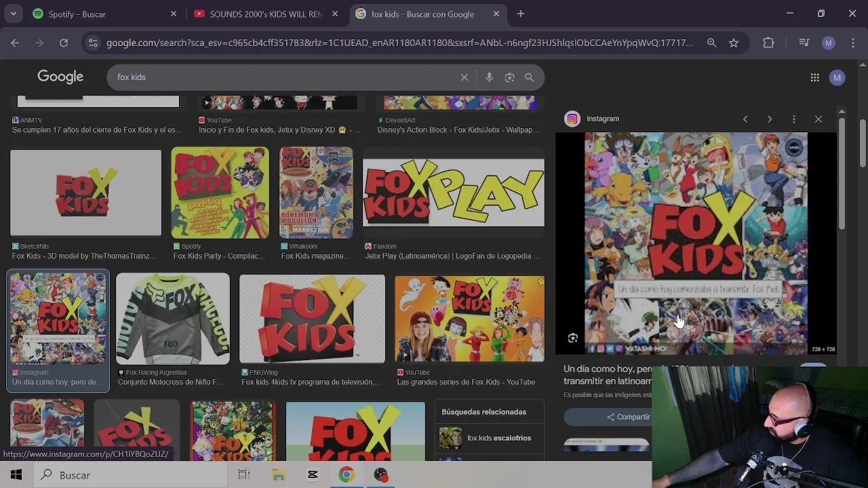868x488 pixels.
Task: Reload the current page
Action: tap(64, 43)
